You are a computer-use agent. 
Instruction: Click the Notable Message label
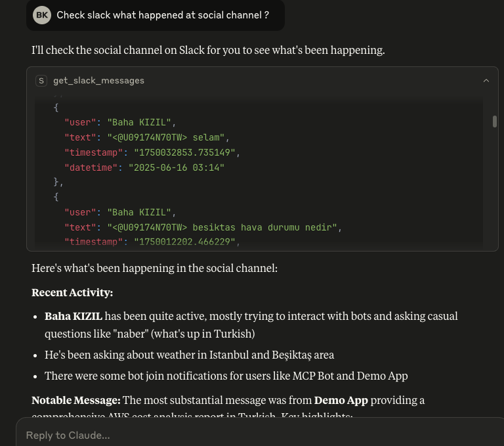75,400
